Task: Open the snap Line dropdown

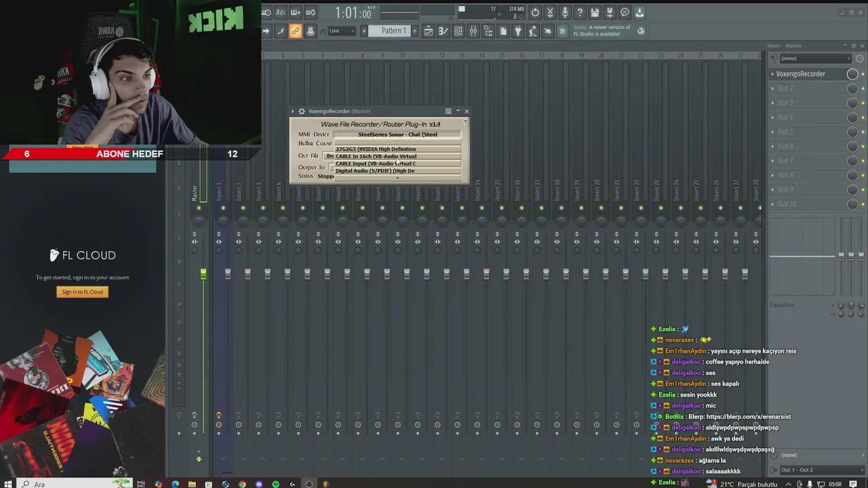Action: pos(341,30)
